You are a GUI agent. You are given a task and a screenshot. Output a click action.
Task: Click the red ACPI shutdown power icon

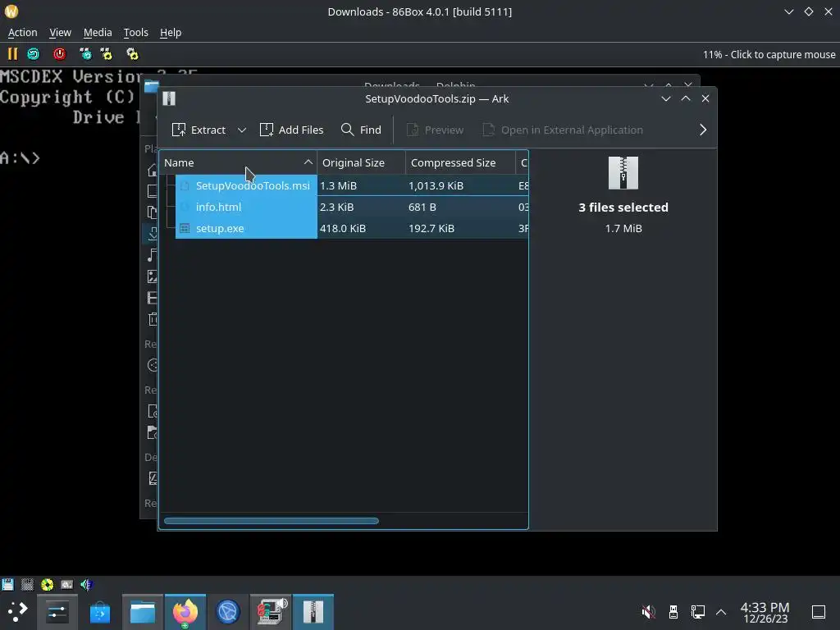[59, 54]
